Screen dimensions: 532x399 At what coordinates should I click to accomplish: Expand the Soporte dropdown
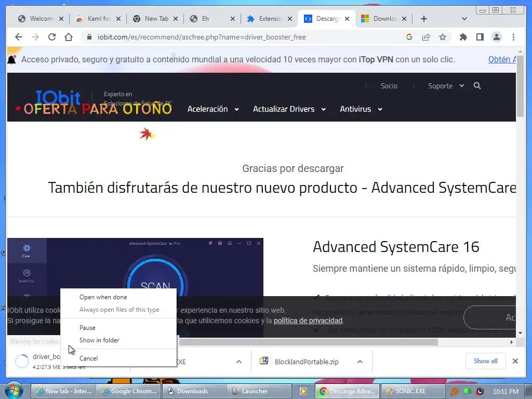pos(446,86)
